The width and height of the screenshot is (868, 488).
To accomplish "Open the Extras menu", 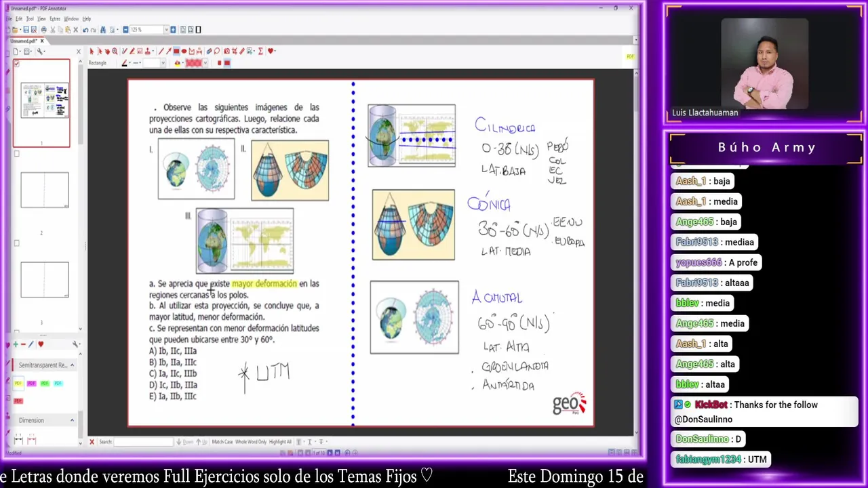I will point(55,19).
